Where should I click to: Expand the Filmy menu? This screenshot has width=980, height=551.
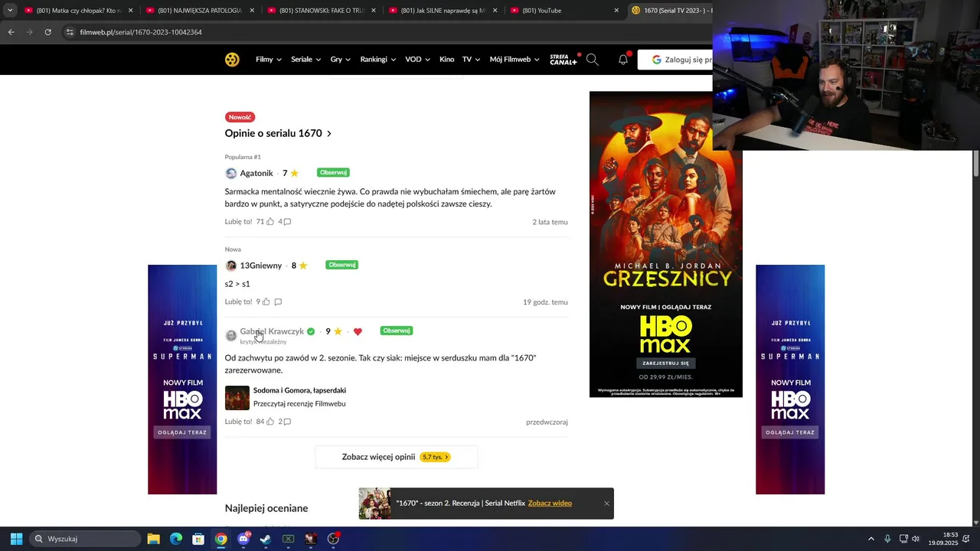click(x=269, y=60)
